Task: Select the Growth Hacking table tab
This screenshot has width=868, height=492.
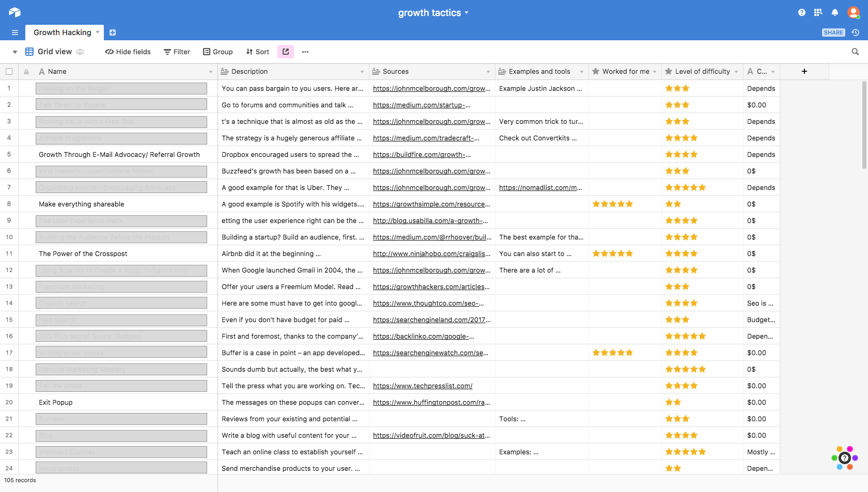Action: pos(63,33)
